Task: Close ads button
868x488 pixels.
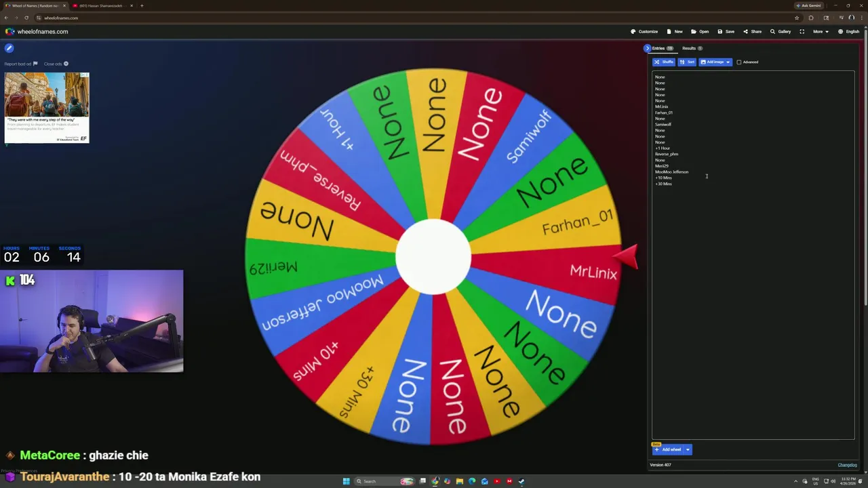Action: coord(56,64)
